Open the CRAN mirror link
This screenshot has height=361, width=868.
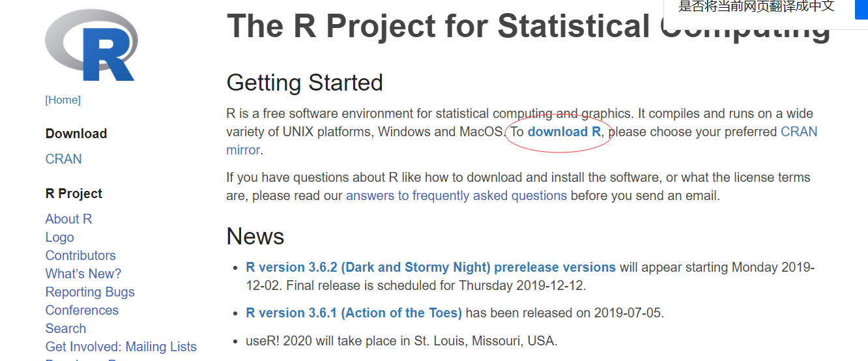pyautogui.click(x=799, y=132)
